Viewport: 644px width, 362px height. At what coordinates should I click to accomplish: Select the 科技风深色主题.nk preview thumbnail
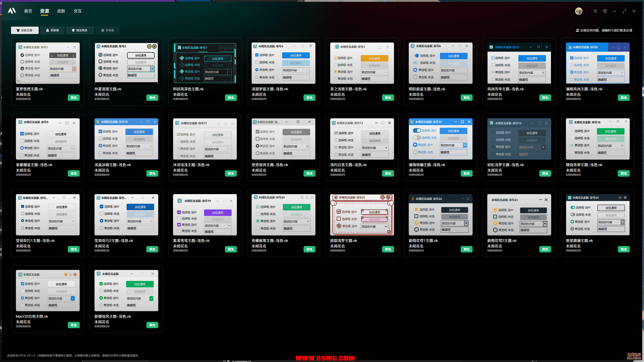(205, 63)
